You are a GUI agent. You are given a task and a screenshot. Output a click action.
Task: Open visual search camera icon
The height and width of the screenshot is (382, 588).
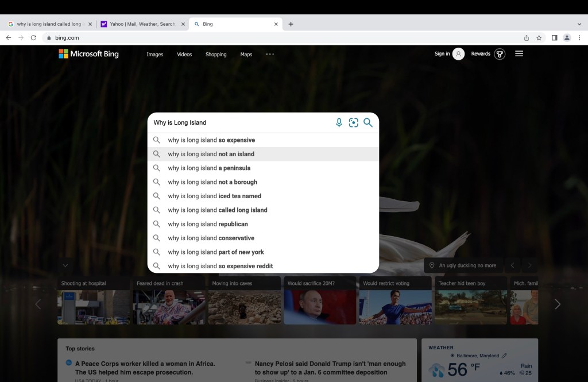pyautogui.click(x=354, y=122)
